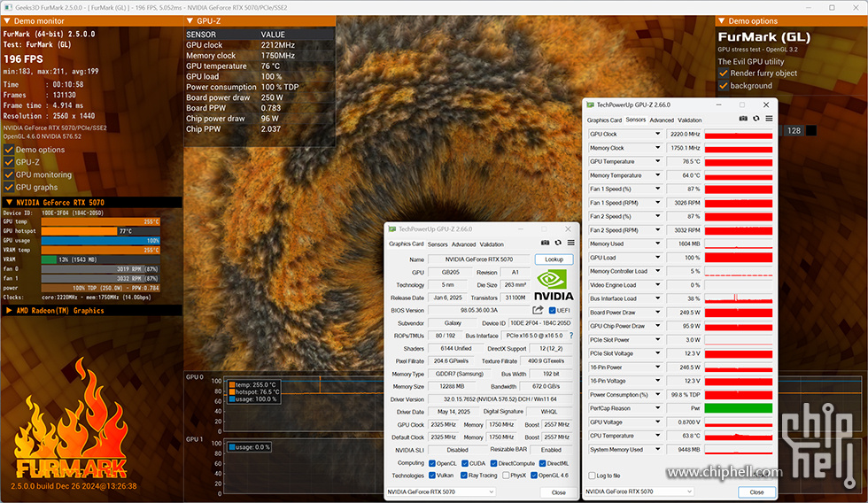Click the GPU Load red sensor graph

739,258
